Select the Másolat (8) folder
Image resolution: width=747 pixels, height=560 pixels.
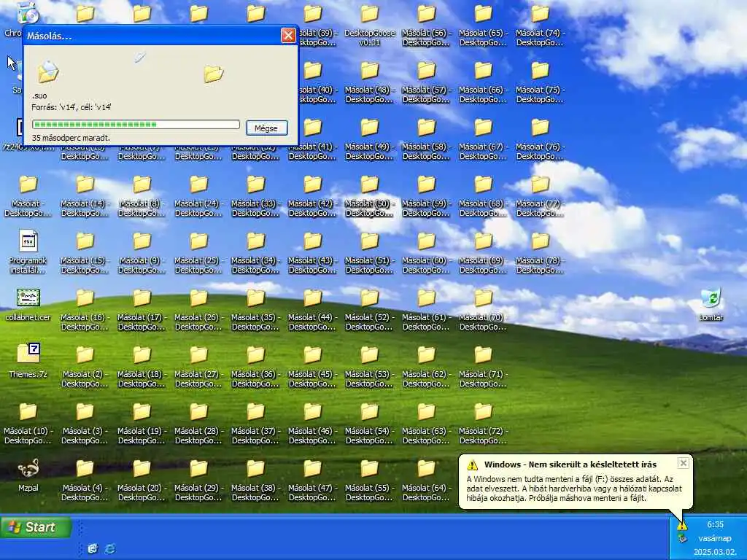(142, 195)
